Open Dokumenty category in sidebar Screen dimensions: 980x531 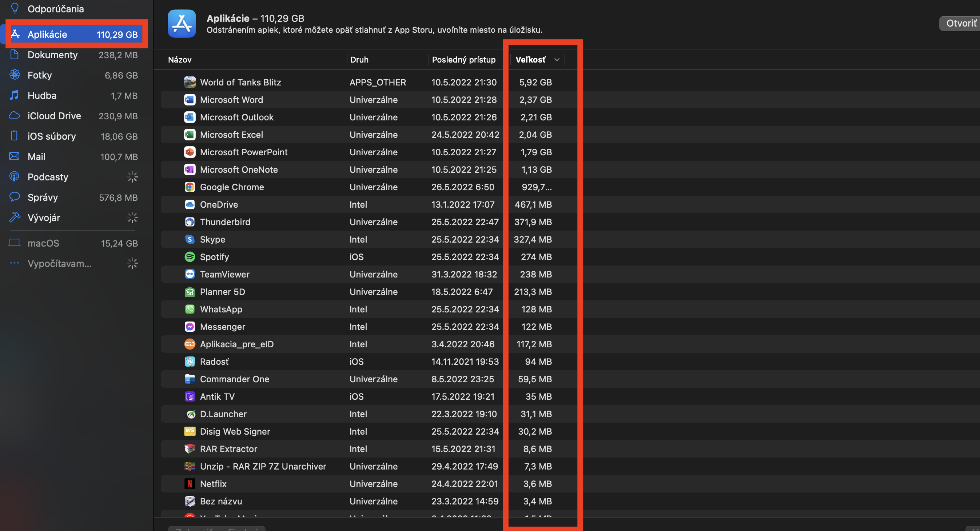[x=52, y=55]
